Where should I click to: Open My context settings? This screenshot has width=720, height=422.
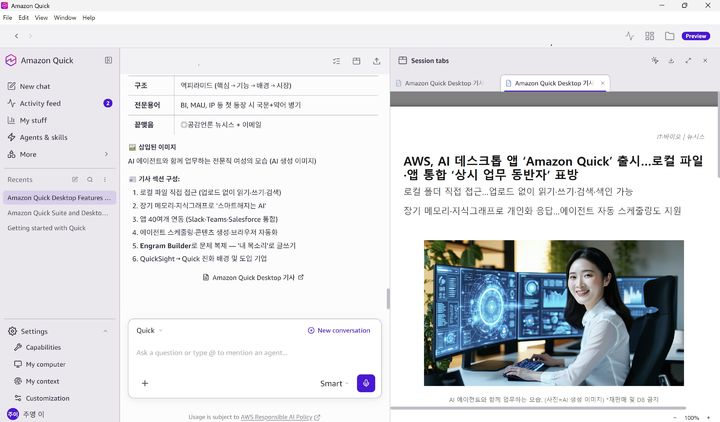(42, 382)
